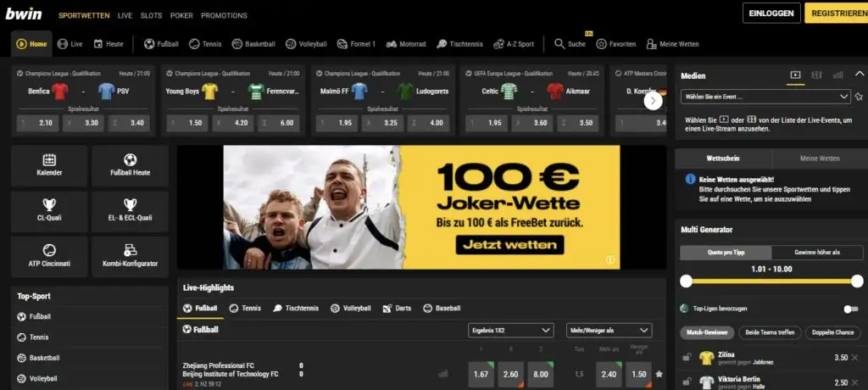868x390 pixels.
Task: Select Quote pro Tipp option
Action: click(x=726, y=252)
